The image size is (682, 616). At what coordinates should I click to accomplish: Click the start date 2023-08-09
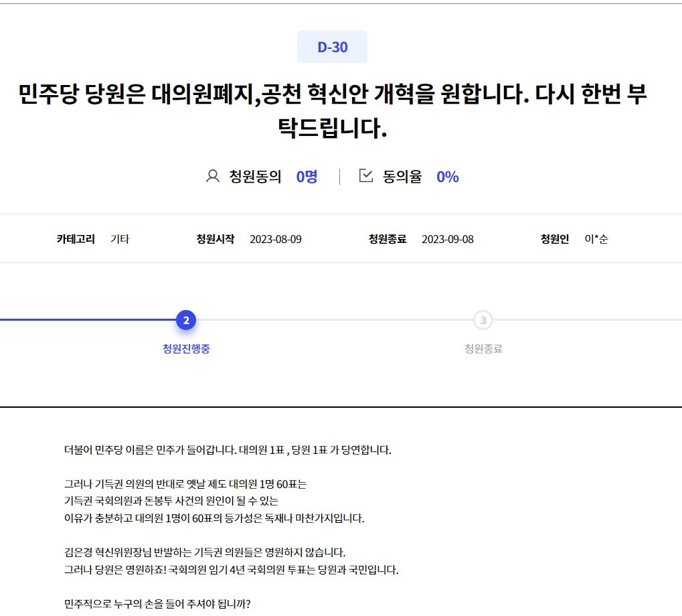click(275, 239)
